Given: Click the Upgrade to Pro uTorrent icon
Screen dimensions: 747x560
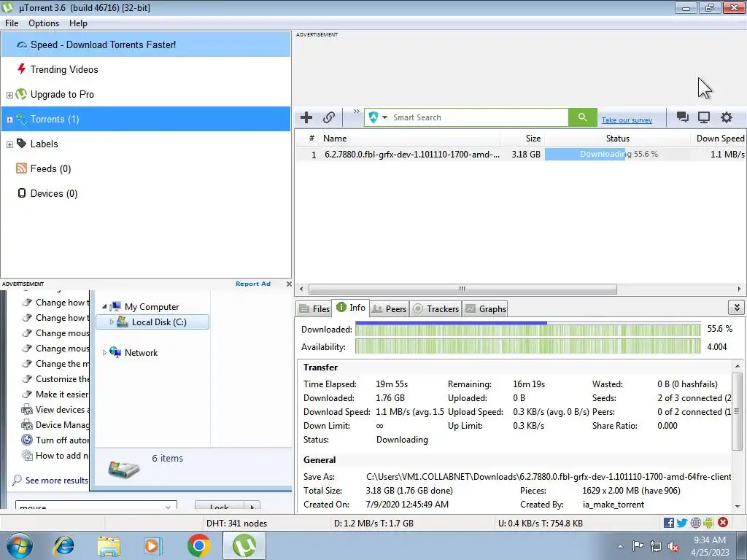Looking at the screenshot, I should click(x=21, y=94).
